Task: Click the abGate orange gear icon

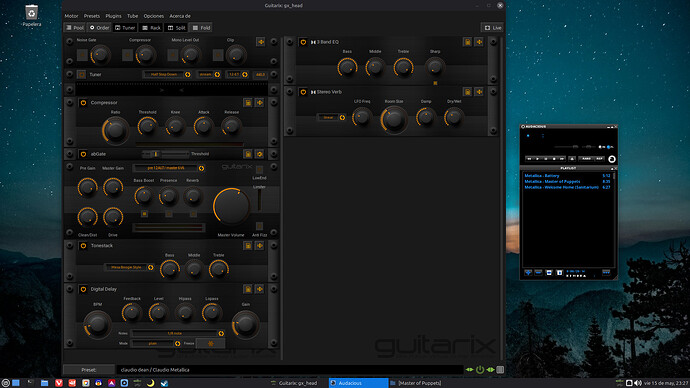Action: (260, 154)
